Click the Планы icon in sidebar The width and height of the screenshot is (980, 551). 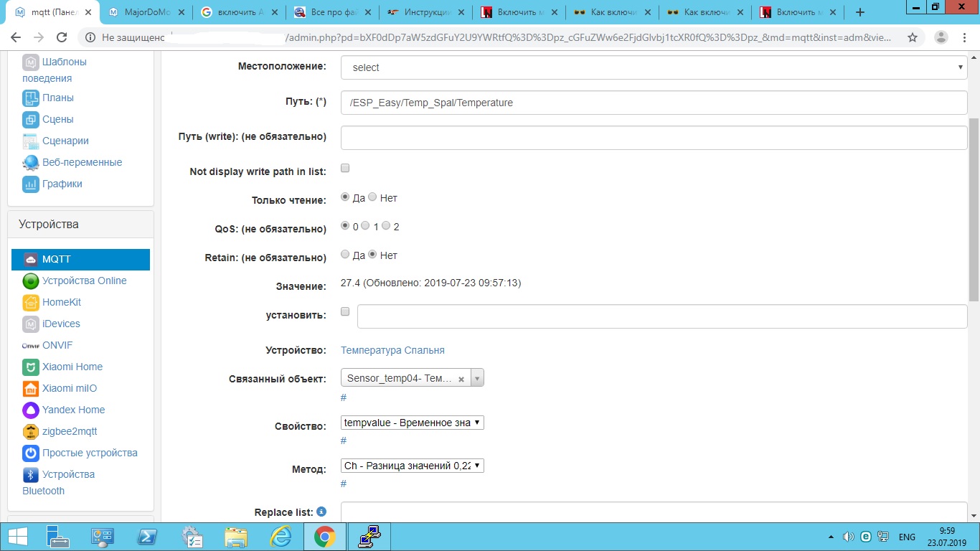point(30,98)
